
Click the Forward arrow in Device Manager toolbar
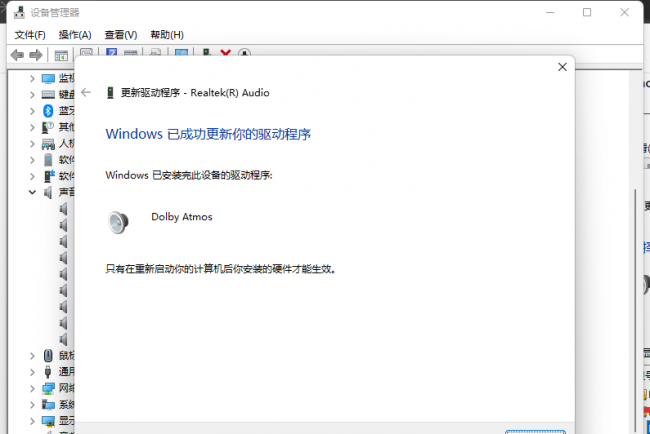click(x=36, y=55)
